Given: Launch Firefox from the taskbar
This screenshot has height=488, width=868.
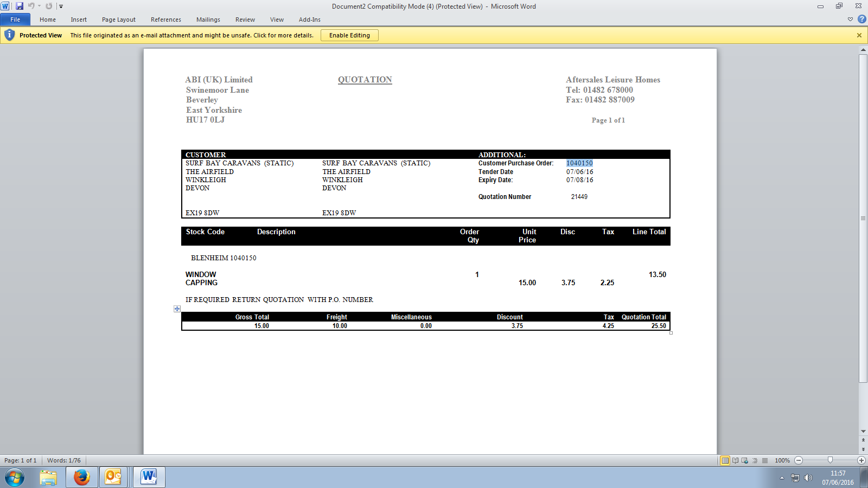Looking at the screenshot, I should pyautogui.click(x=81, y=478).
